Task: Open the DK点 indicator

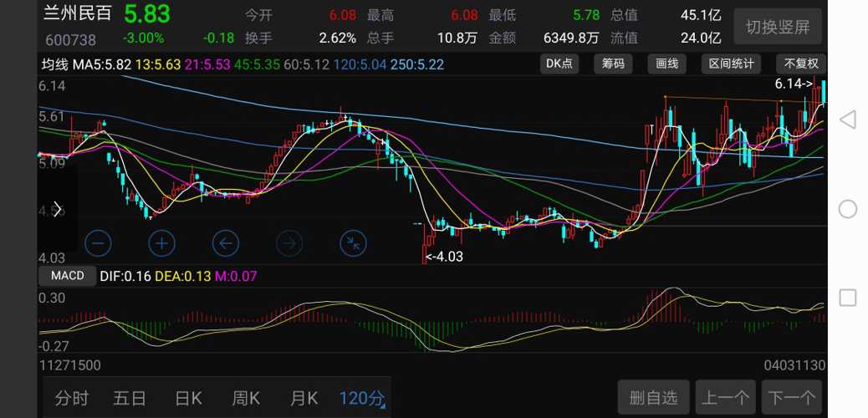Action: (x=559, y=64)
